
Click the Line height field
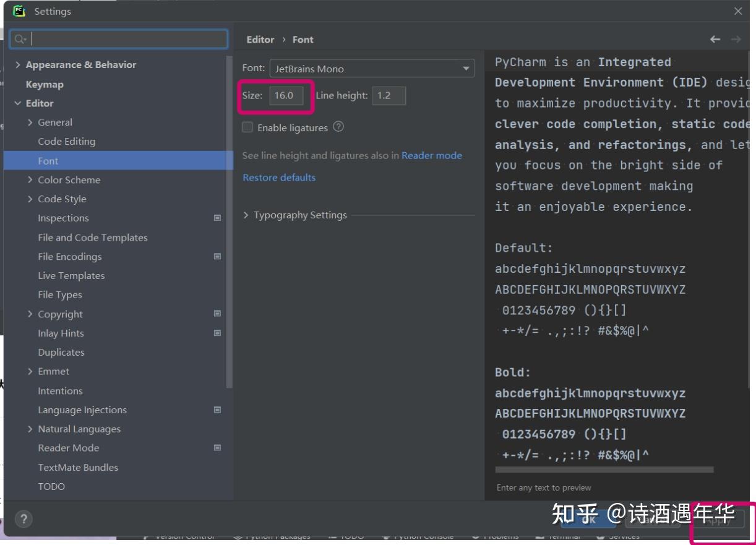click(389, 95)
